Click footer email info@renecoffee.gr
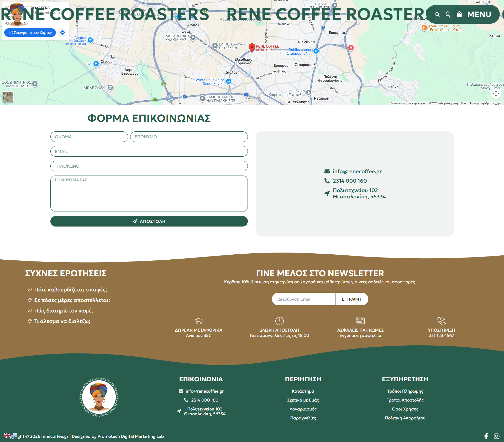Screen dimensions: 504x442 [205, 391]
